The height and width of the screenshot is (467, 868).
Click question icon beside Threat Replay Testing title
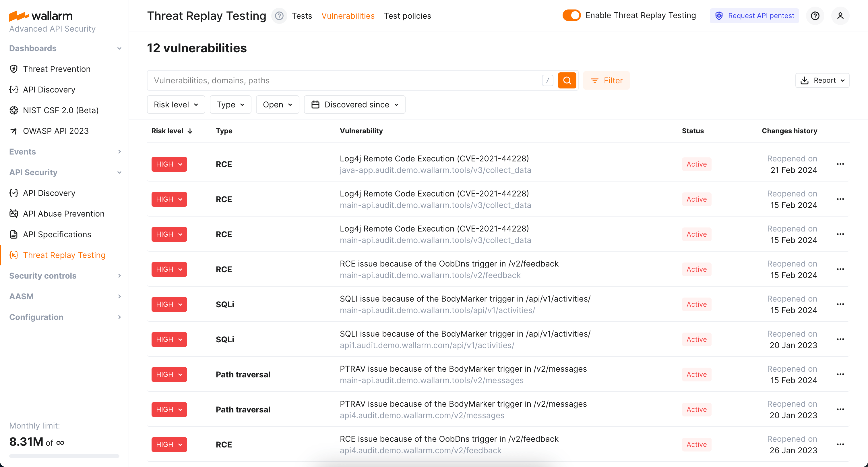(279, 16)
